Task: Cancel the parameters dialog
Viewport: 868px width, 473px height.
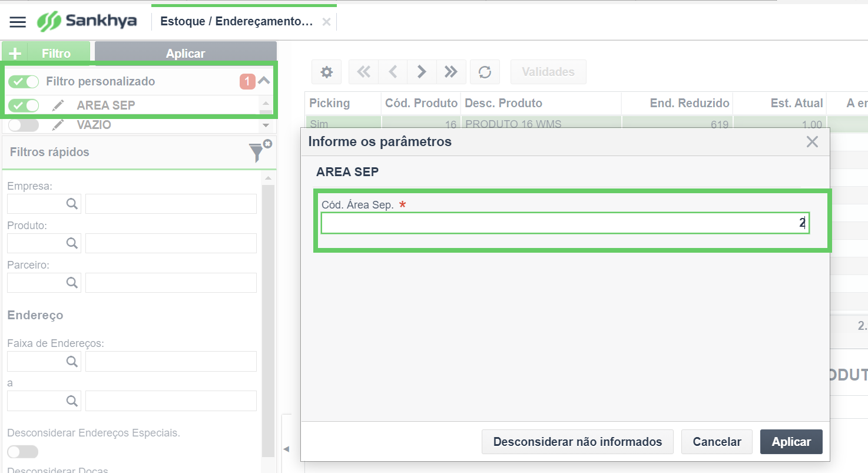Action: tap(717, 442)
